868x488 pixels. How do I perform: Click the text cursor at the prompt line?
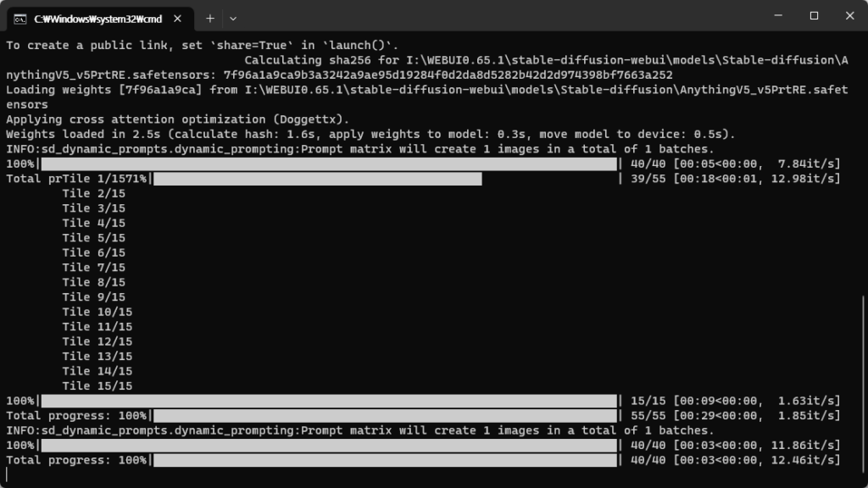(x=7, y=474)
